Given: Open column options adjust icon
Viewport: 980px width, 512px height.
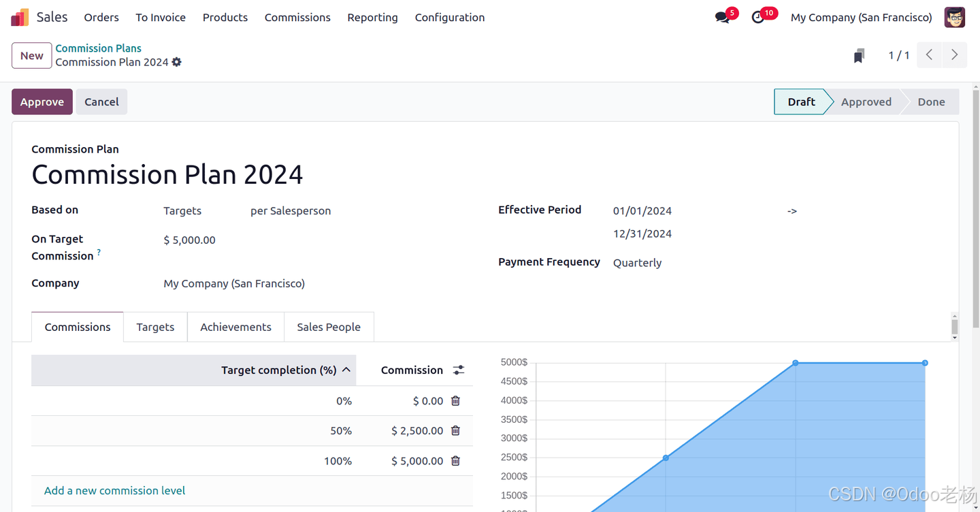Looking at the screenshot, I should 459,370.
